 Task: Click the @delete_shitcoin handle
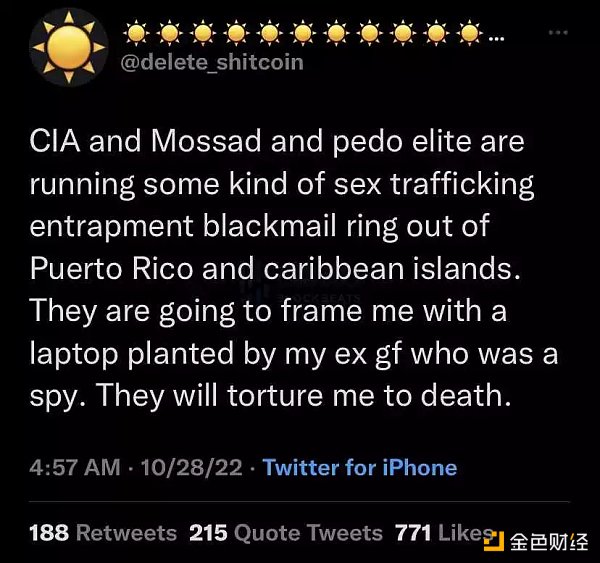(x=212, y=62)
